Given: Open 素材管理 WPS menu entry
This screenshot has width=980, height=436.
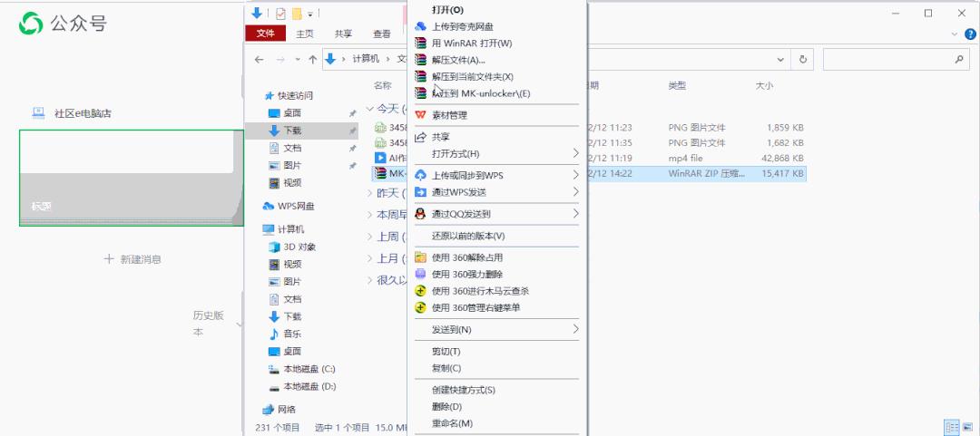Looking at the screenshot, I should pyautogui.click(x=449, y=115).
